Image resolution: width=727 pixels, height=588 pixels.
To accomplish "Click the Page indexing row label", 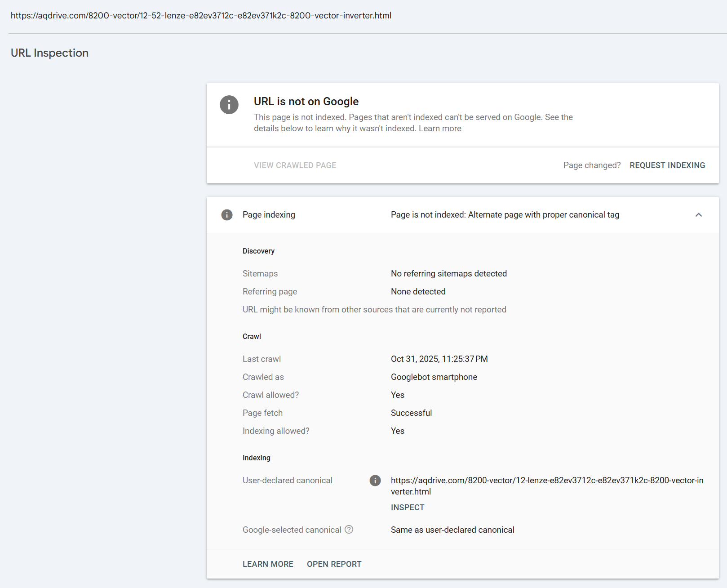I will coord(269,215).
